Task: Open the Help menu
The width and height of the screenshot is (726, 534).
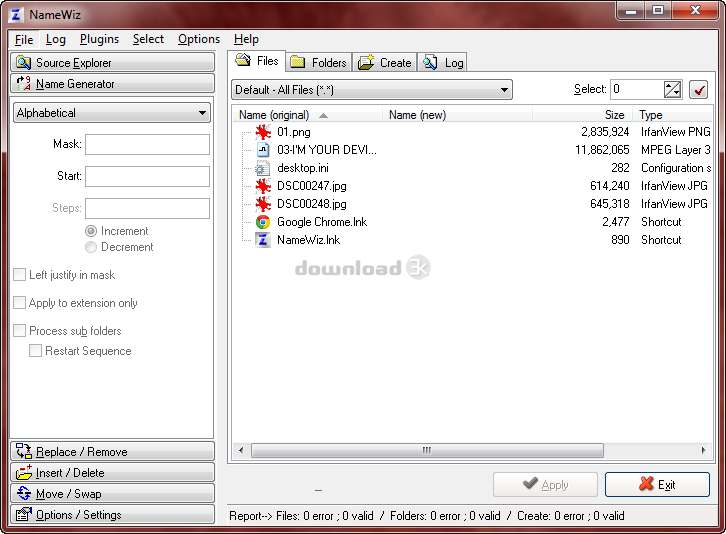Action: point(246,39)
